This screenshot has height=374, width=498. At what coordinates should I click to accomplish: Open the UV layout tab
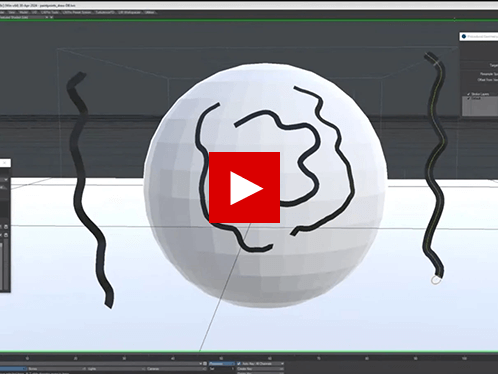coord(35,13)
